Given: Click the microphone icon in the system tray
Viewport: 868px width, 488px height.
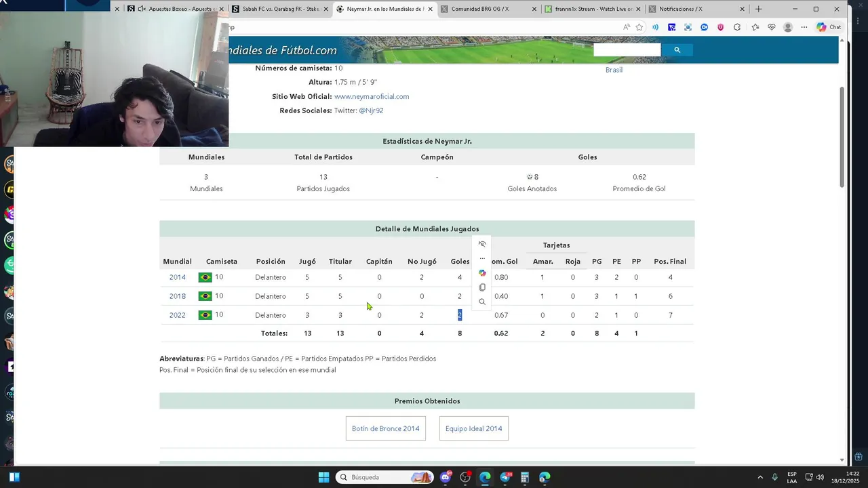Looking at the screenshot, I should (x=775, y=477).
